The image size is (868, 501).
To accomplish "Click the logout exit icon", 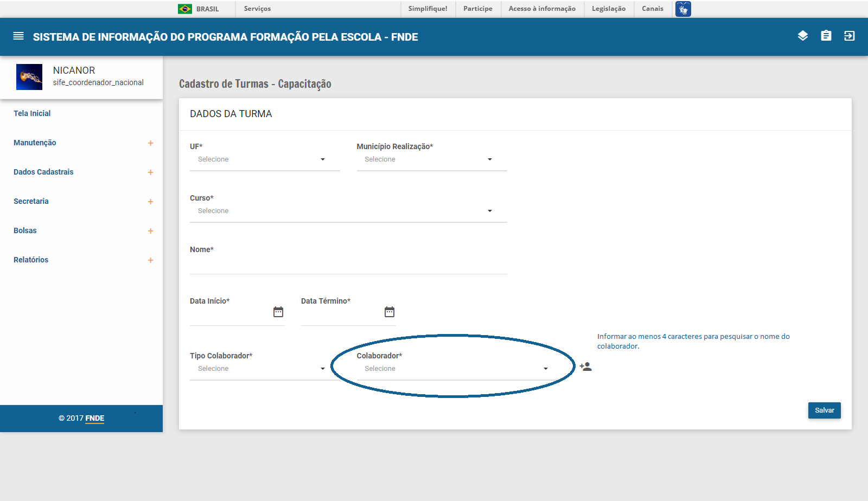I will click(850, 36).
